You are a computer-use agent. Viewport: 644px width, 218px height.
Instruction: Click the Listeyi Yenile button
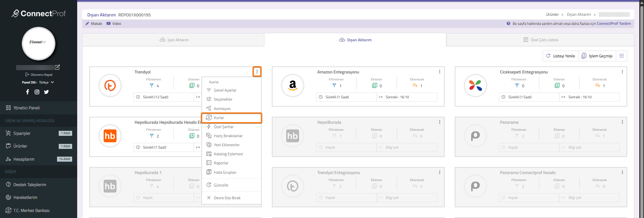click(x=560, y=56)
